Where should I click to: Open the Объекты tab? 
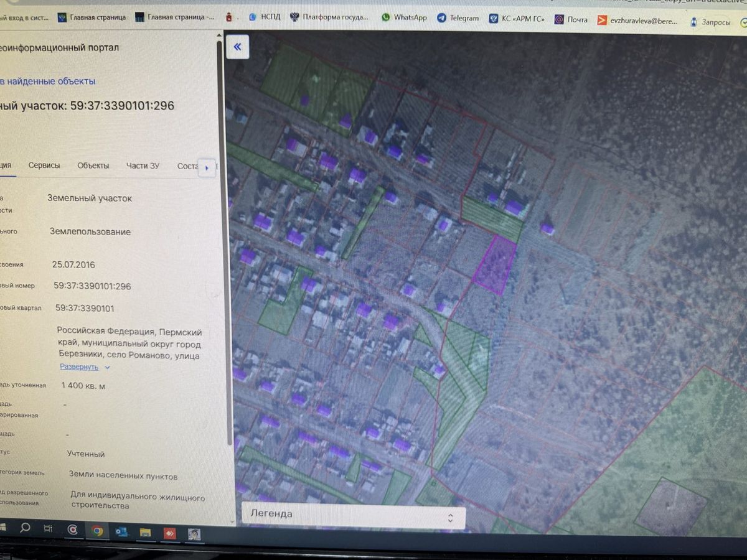(93, 166)
